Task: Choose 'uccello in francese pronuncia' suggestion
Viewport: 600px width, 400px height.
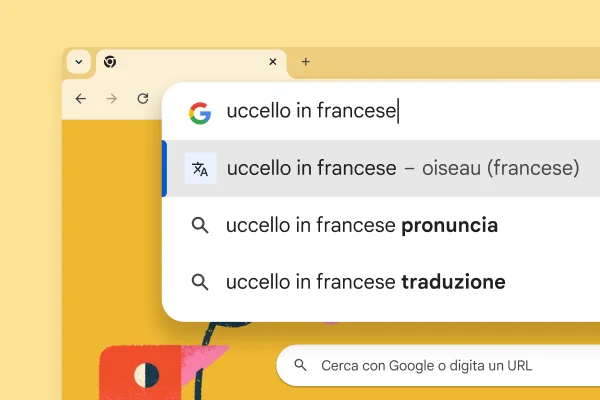Action: tap(362, 226)
